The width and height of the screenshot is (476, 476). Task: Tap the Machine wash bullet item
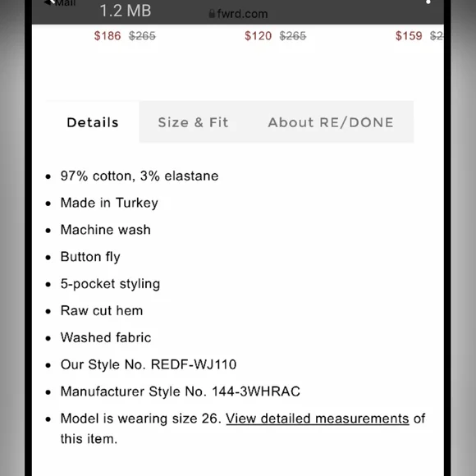[x=105, y=230]
